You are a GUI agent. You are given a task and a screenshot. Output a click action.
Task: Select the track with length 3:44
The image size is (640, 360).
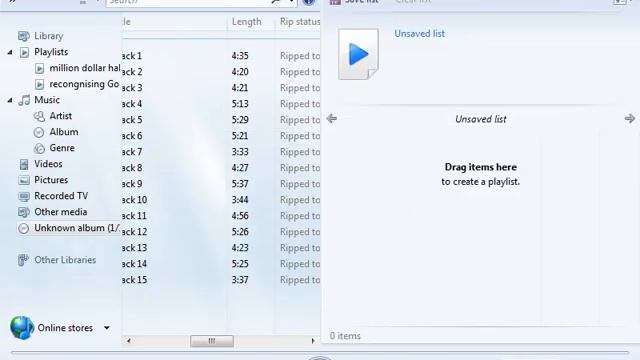(x=240, y=200)
